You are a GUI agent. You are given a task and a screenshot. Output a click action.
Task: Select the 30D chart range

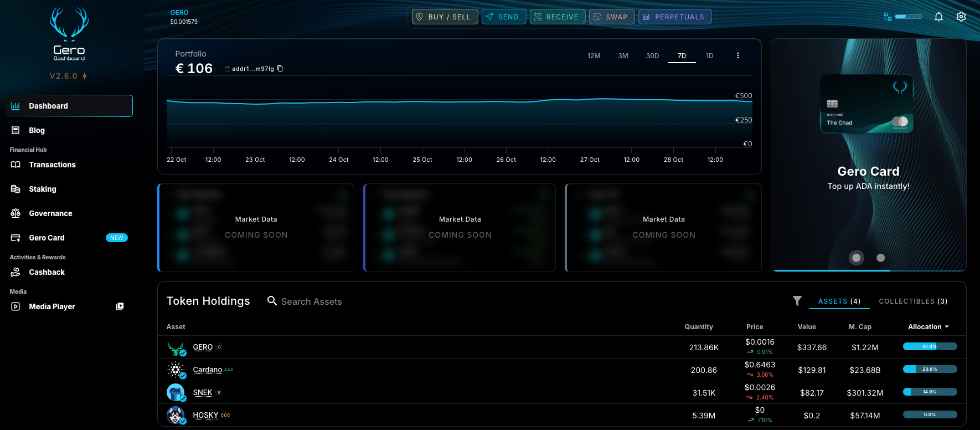(652, 56)
